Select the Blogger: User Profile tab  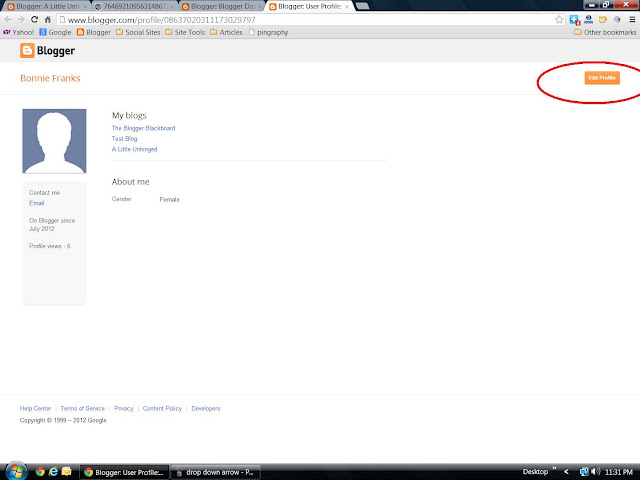(310, 7)
